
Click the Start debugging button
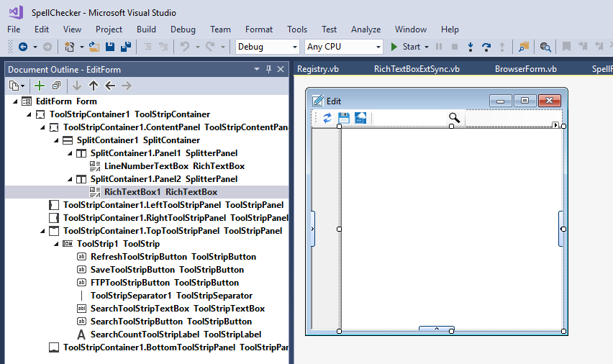pyautogui.click(x=407, y=47)
